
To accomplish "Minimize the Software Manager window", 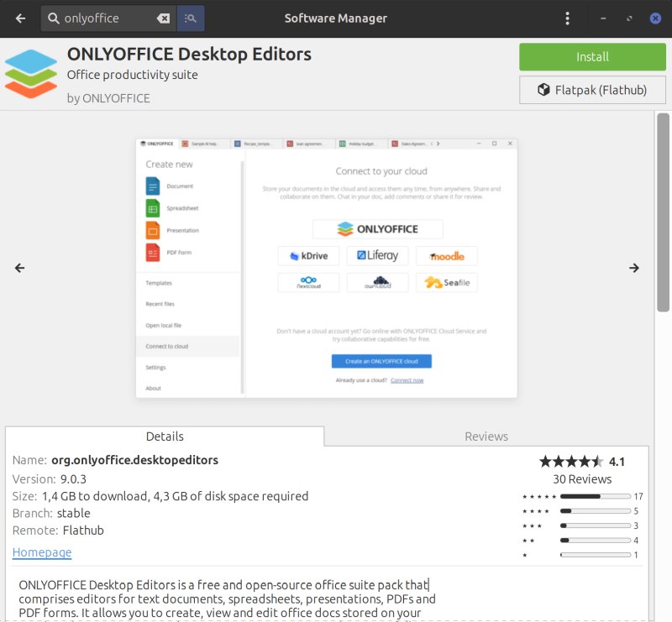I will coord(603,18).
